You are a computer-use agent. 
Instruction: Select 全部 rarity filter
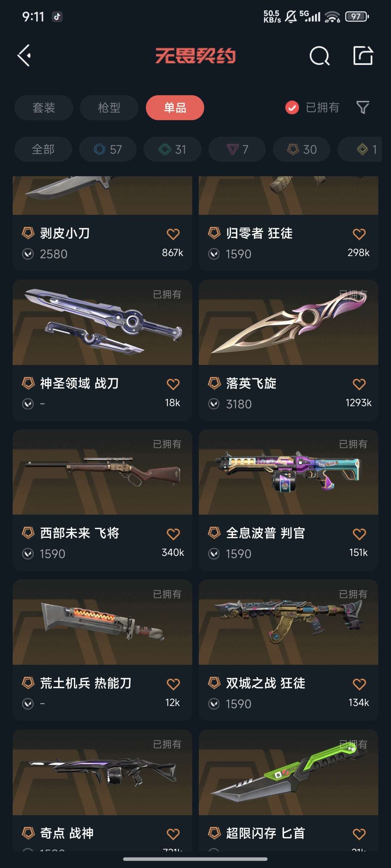click(43, 149)
